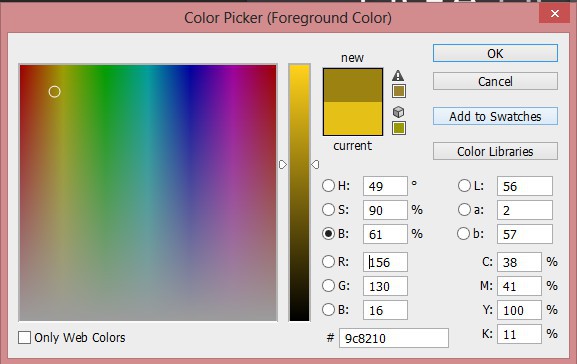Viewport: 577px width, 364px height.
Task: Select the G green radio button
Action: click(328, 286)
